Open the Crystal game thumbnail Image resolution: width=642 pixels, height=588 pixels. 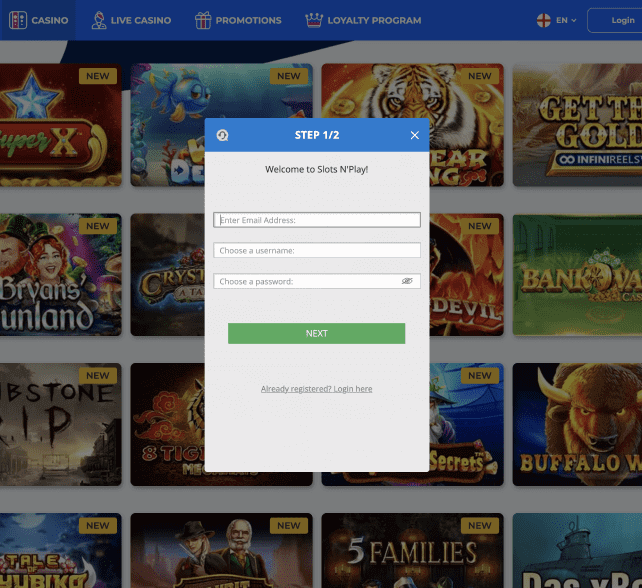point(167,274)
